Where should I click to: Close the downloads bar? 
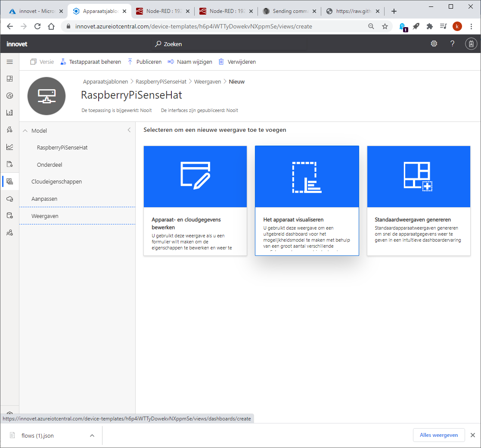click(473, 435)
